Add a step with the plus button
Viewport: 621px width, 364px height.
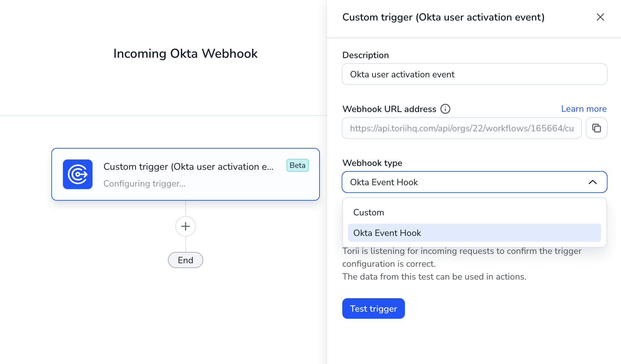186,226
